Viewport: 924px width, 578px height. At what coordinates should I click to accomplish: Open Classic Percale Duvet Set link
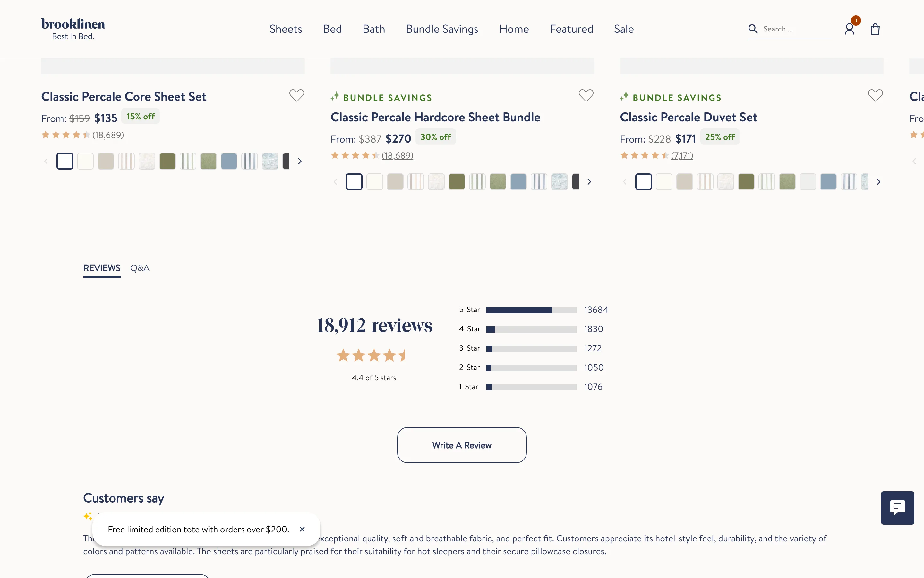click(x=689, y=117)
